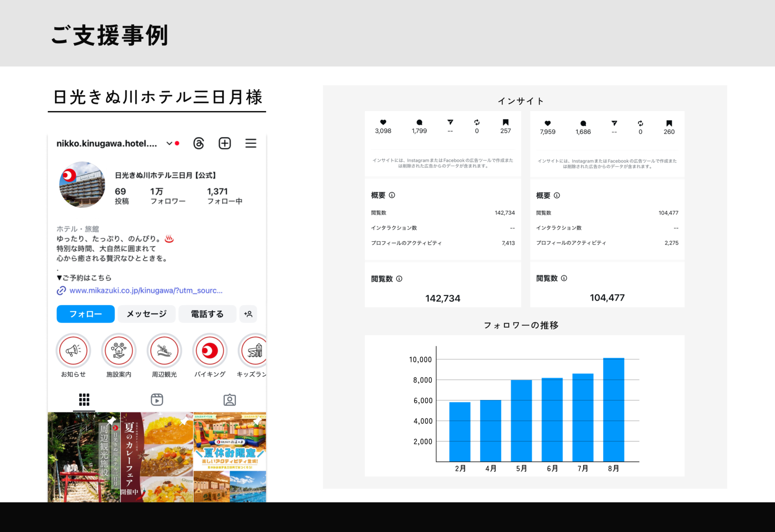Click the 7月 bar in follower chart
Screen dimensions: 775x532
pyautogui.click(x=583, y=418)
